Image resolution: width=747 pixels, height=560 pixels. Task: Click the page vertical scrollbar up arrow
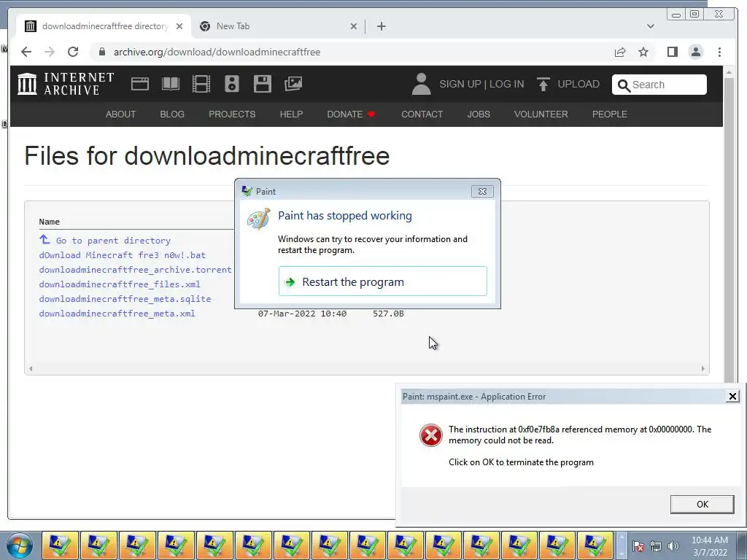(x=729, y=72)
